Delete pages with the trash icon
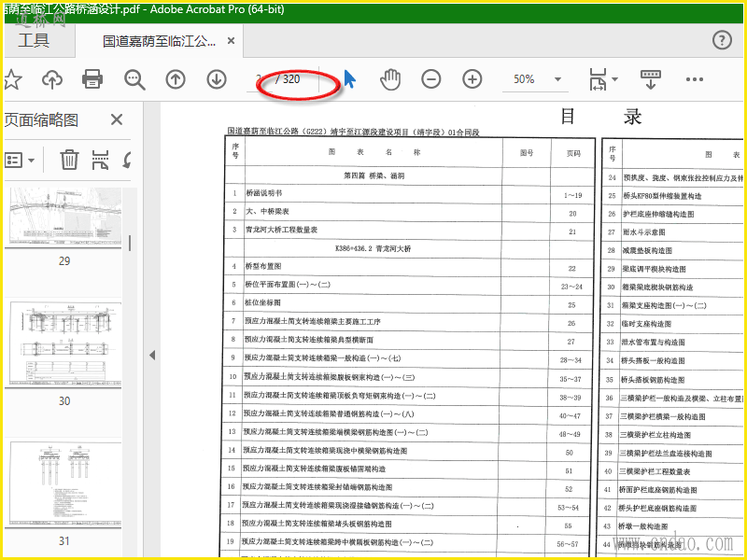 [69, 160]
